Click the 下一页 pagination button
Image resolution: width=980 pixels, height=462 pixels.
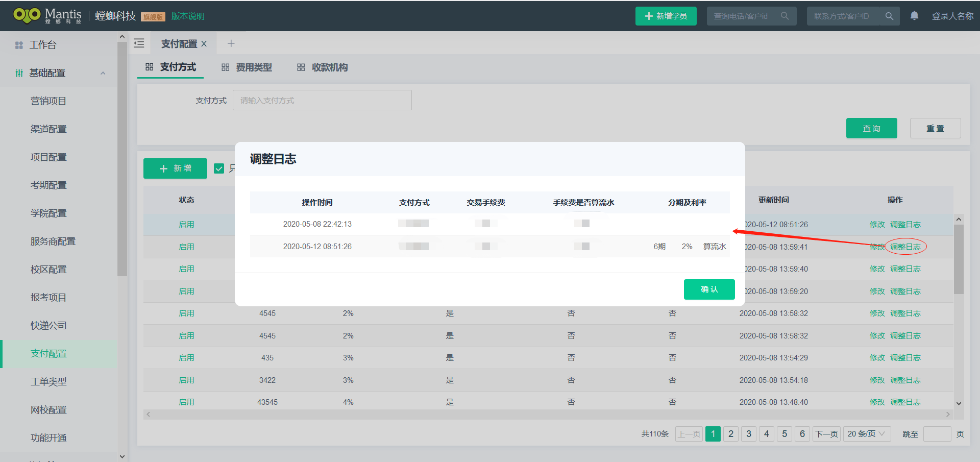[x=826, y=434]
